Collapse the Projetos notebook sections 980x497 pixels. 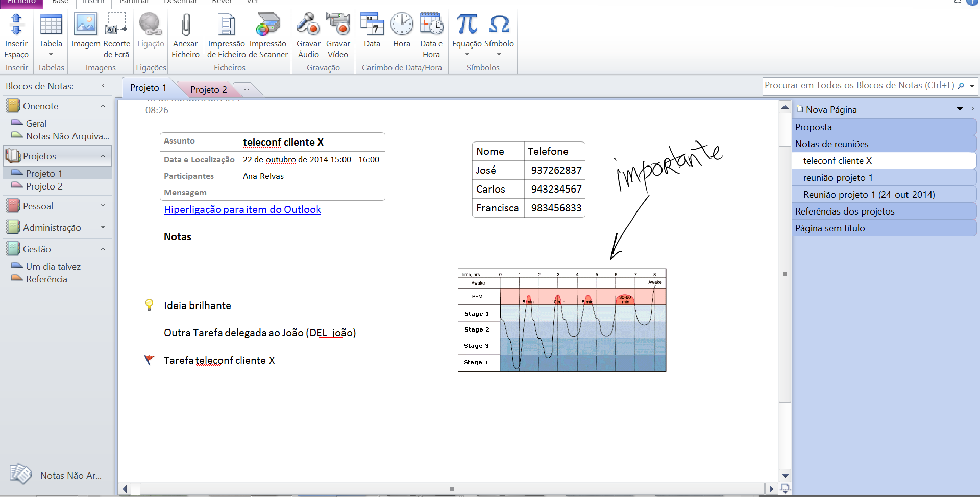pos(103,156)
